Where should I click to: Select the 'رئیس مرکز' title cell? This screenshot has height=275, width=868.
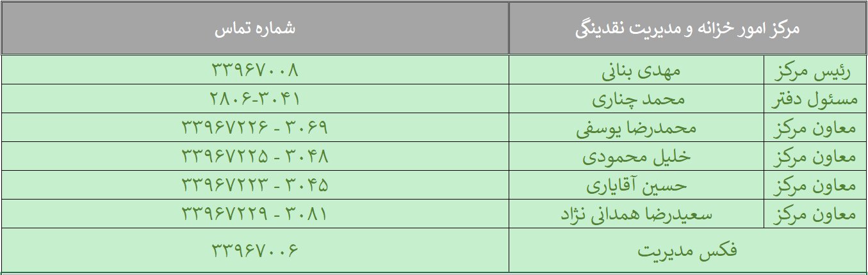pyautogui.click(x=815, y=70)
